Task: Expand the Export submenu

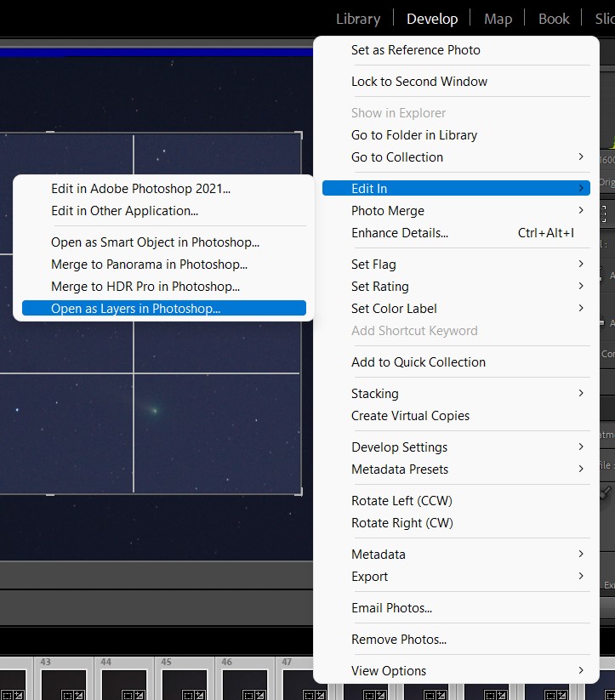Action: [456, 577]
